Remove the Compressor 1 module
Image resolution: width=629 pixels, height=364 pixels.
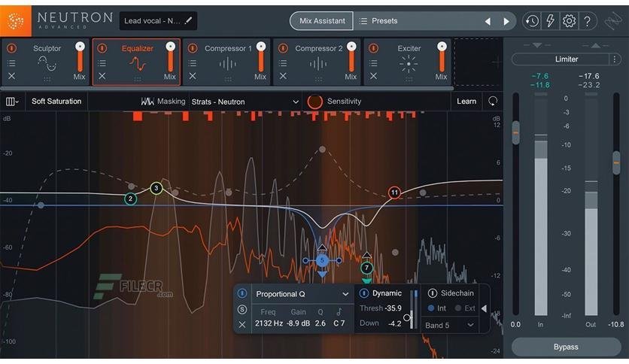coord(193,76)
